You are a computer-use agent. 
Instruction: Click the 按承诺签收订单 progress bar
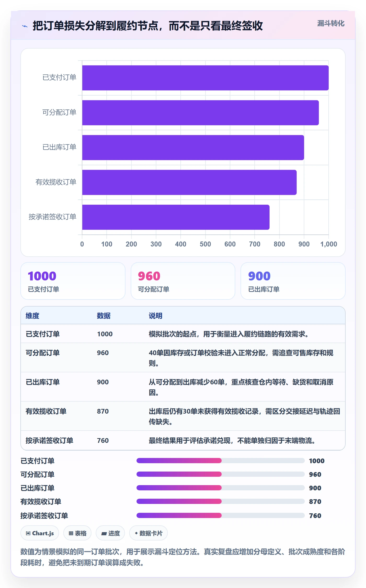220,515
